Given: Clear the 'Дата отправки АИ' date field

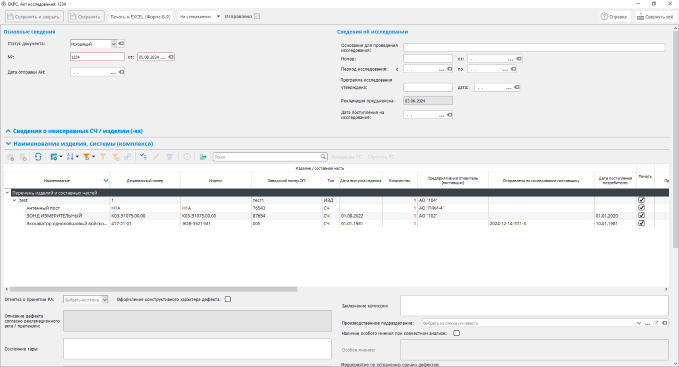Looking at the screenshot, I should click(x=122, y=72).
